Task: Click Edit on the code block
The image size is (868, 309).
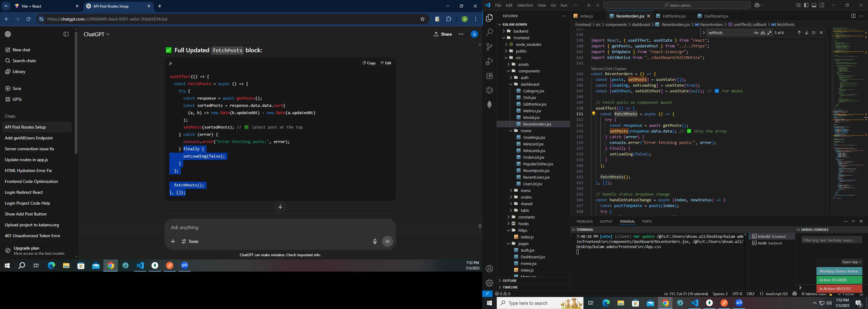Action: tap(386, 63)
